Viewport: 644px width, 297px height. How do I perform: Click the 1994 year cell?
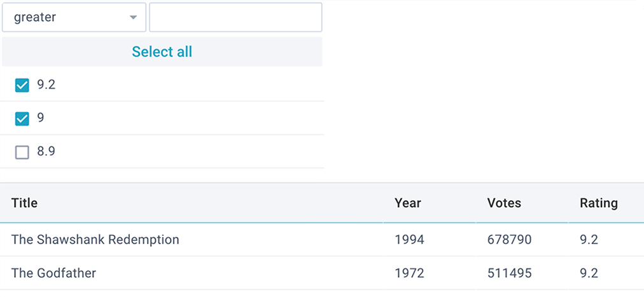[409, 240]
